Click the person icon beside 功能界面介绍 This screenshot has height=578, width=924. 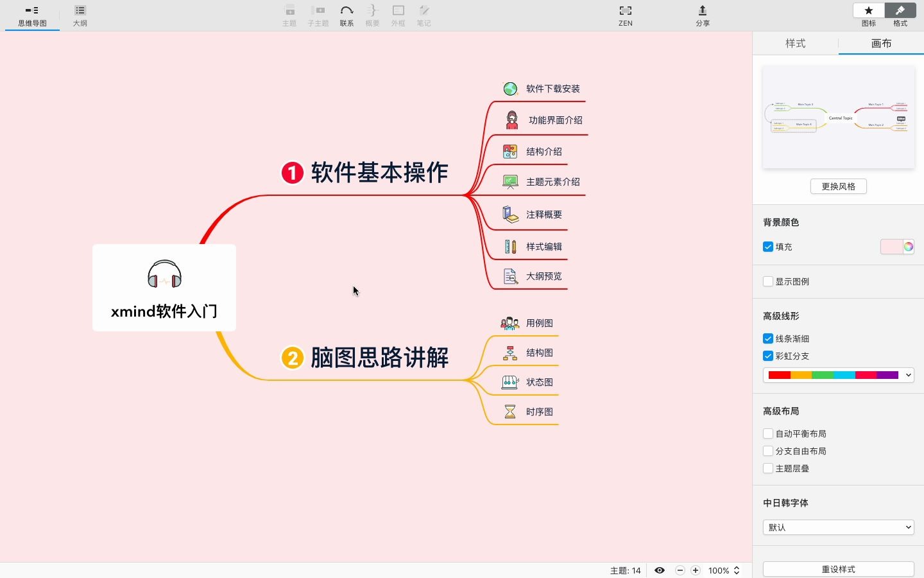pos(512,120)
